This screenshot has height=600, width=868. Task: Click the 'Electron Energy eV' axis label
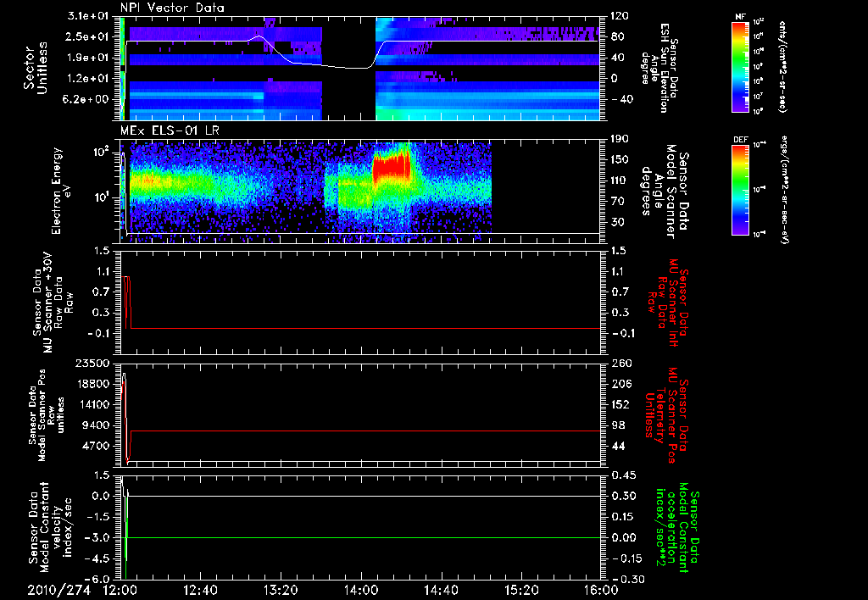[63, 191]
